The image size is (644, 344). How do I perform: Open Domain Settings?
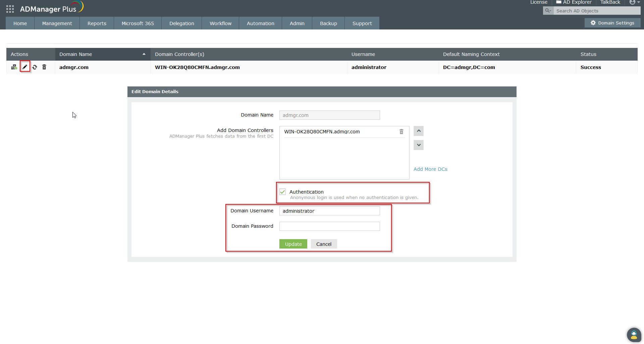tap(612, 23)
